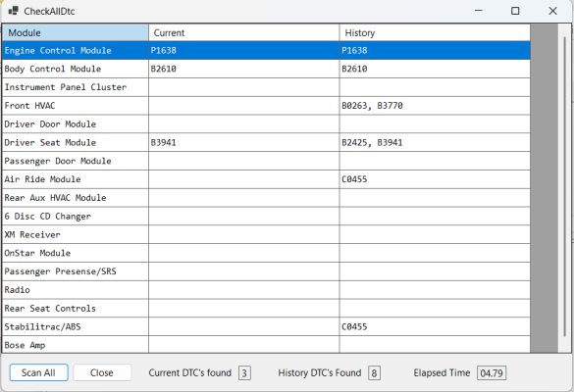Minimize the CheckAllDtc window
The image size is (574, 392).
pyautogui.click(x=479, y=11)
